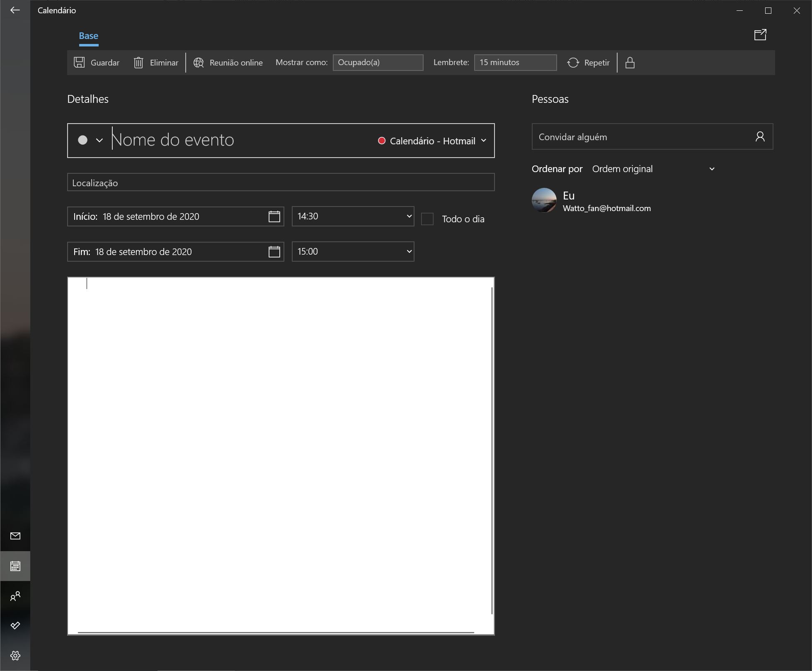Click the Guardar save icon

click(79, 62)
